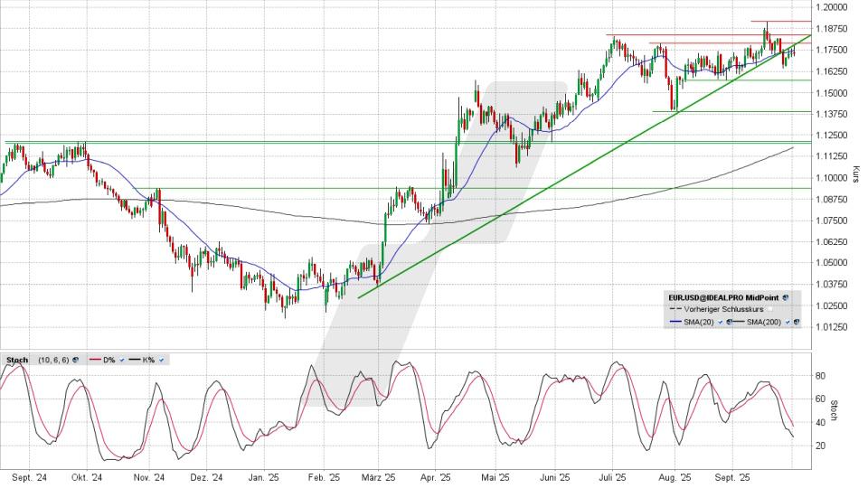Screen dimensions: 868x488
Task: Open the Stoch (10, 6, 6) settings icon
Action: click(74, 360)
